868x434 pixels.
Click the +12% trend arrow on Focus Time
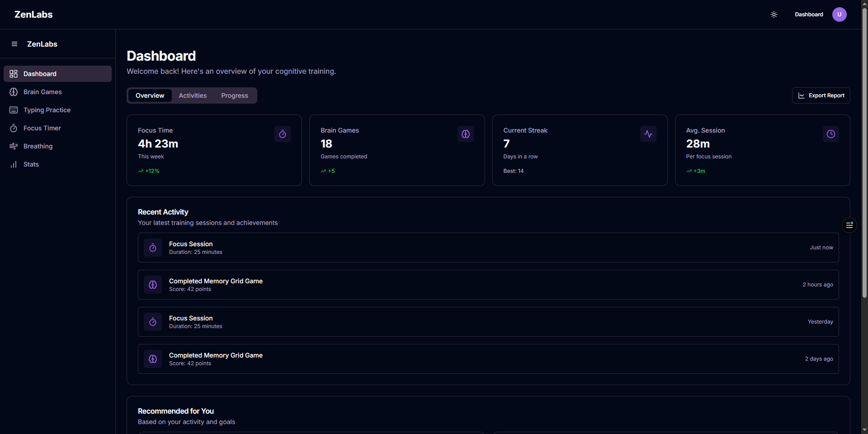click(141, 171)
